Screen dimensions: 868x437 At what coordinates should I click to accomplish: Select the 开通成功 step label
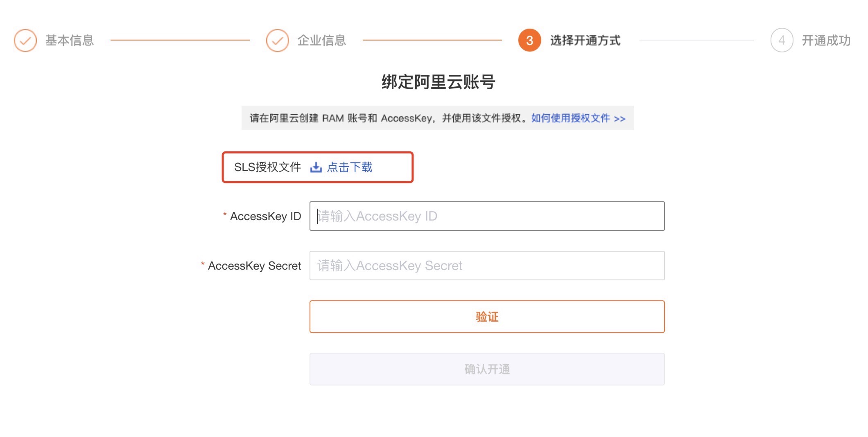pos(826,41)
